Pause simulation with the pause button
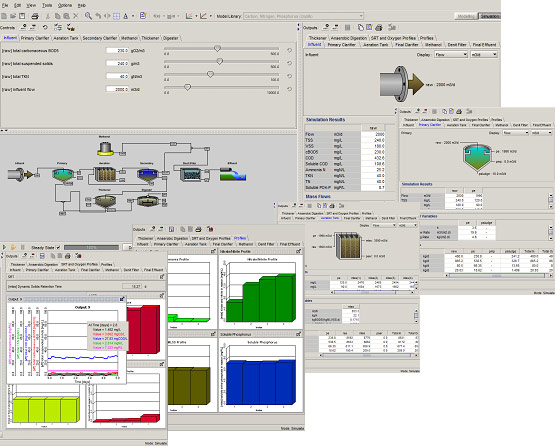The image size is (556, 447). 23,247
